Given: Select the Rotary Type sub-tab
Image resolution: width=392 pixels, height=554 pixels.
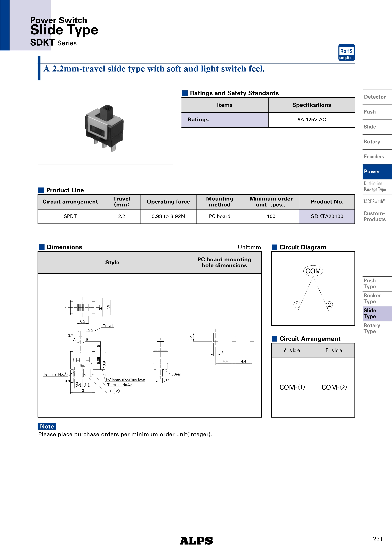Looking at the screenshot, I should (x=372, y=329).
